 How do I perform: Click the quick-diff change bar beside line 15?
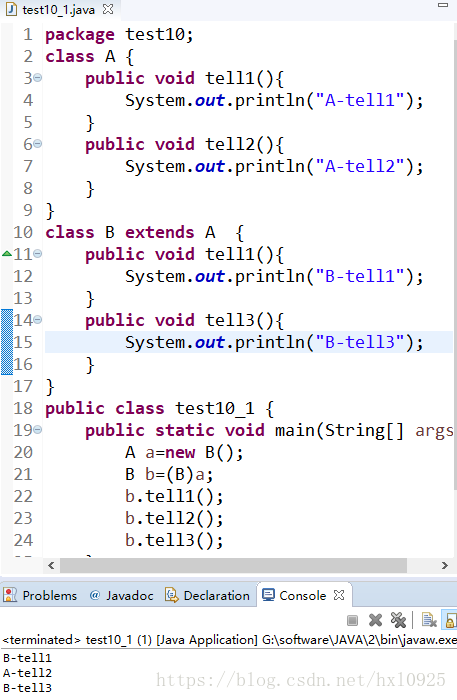coord(7,342)
